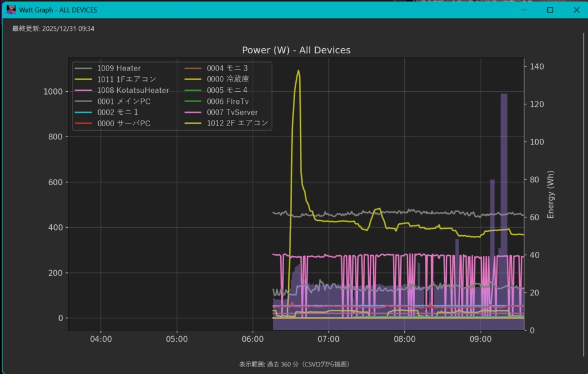Click the 400 power axis tick label
Screen dimensions: 588x374
pyautogui.click(x=56, y=228)
